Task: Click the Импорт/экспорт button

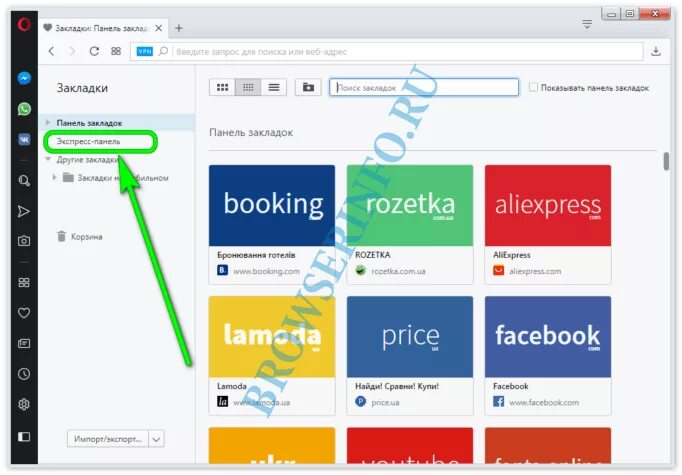Action: 108,439
